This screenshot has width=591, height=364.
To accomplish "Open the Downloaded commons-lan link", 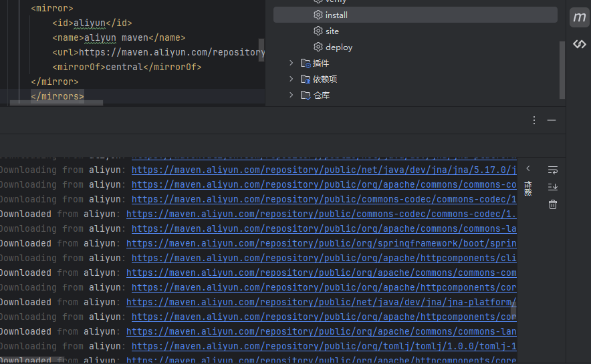I will pyautogui.click(x=321, y=332).
